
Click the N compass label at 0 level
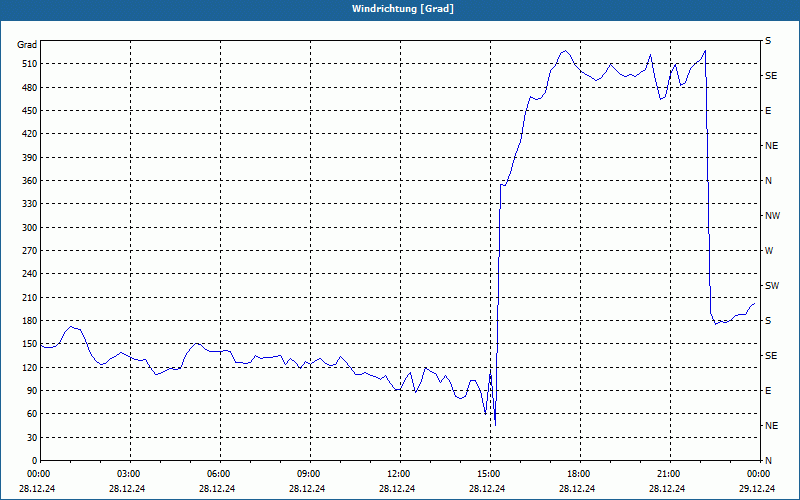pos(769,461)
